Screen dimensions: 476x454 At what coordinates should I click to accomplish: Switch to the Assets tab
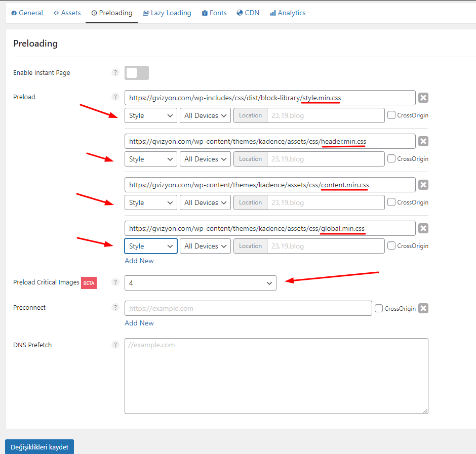click(x=67, y=13)
